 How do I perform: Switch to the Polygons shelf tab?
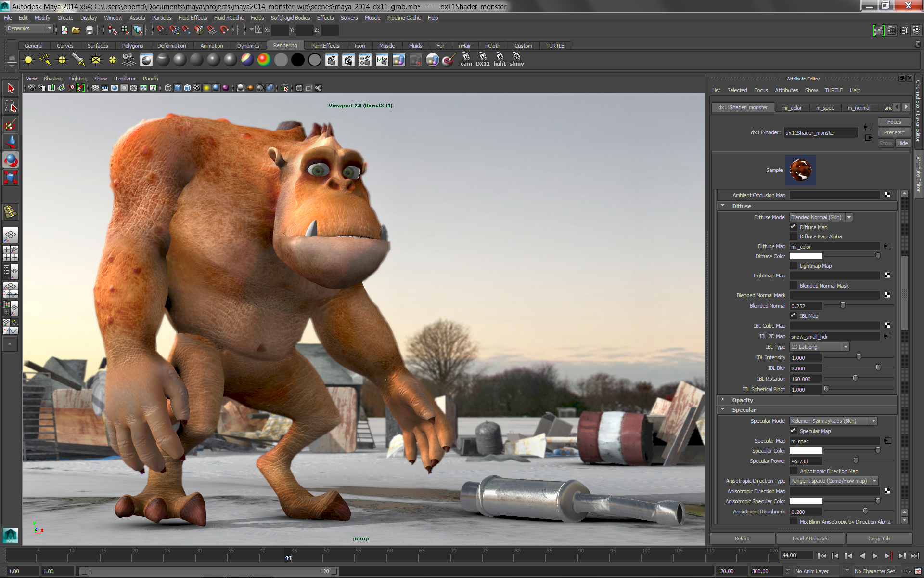point(132,46)
